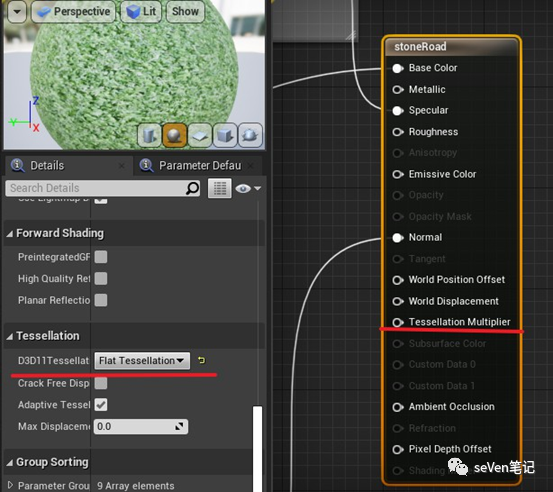553x492 pixels.
Task: Click the Roughness input pin
Action: (x=397, y=132)
